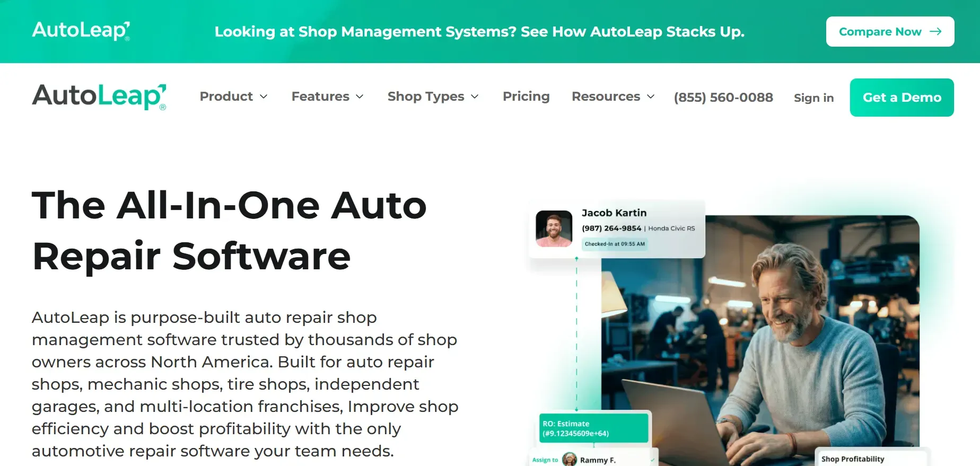Click the Shop Profitability card label
The height and width of the screenshot is (466, 980).
tap(852, 459)
